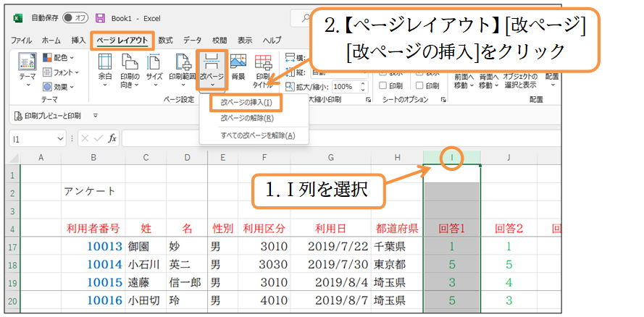Switch to the 挿入 tab
The width and height of the screenshot is (644, 317).
tap(78, 41)
